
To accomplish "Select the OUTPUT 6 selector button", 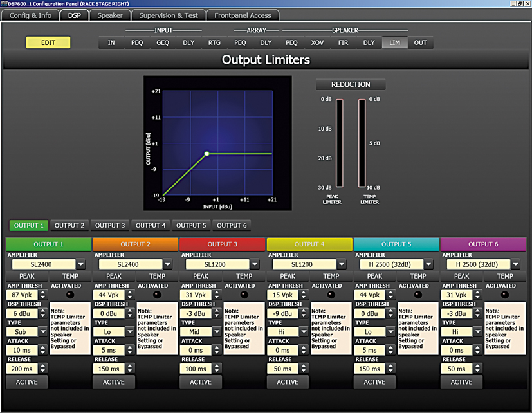I will (232, 225).
